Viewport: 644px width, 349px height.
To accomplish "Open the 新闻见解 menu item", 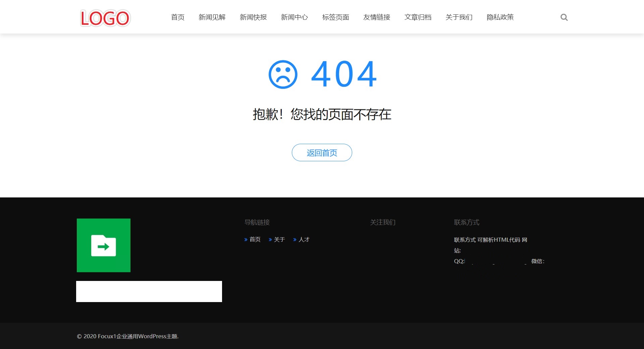I will pyautogui.click(x=212, y=17).
